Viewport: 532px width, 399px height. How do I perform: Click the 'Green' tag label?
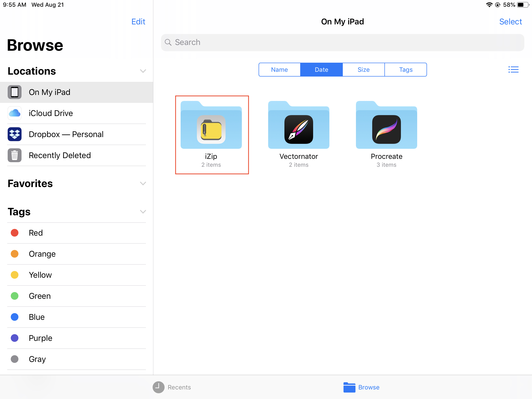(40, 296)
